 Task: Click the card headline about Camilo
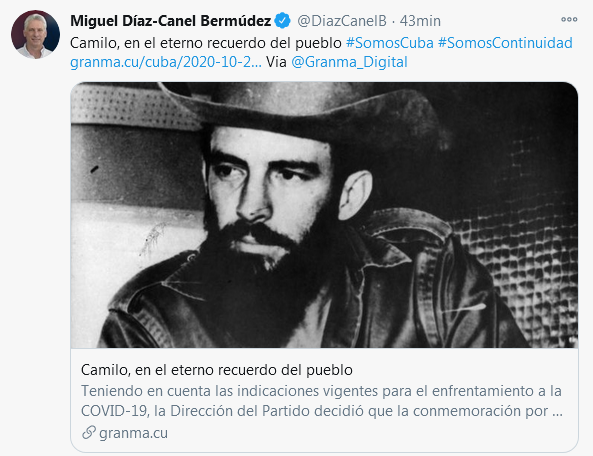click(x=217, y=370)
